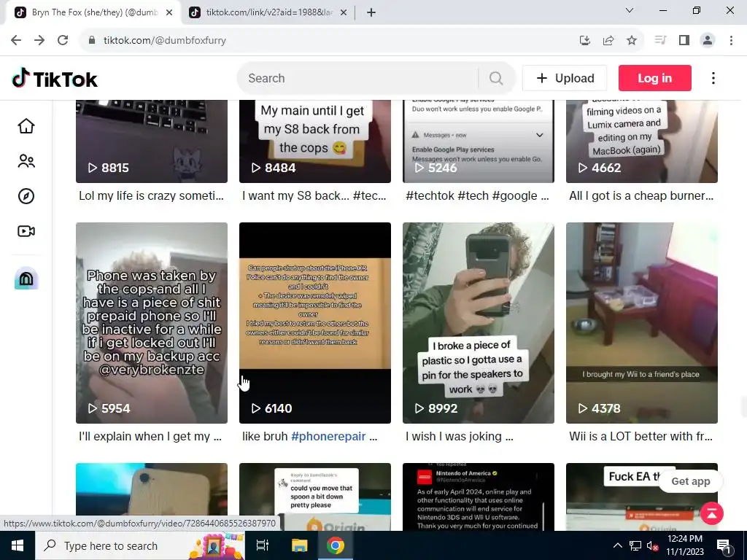Open Chrome's three-dot menu

[731, 41]
